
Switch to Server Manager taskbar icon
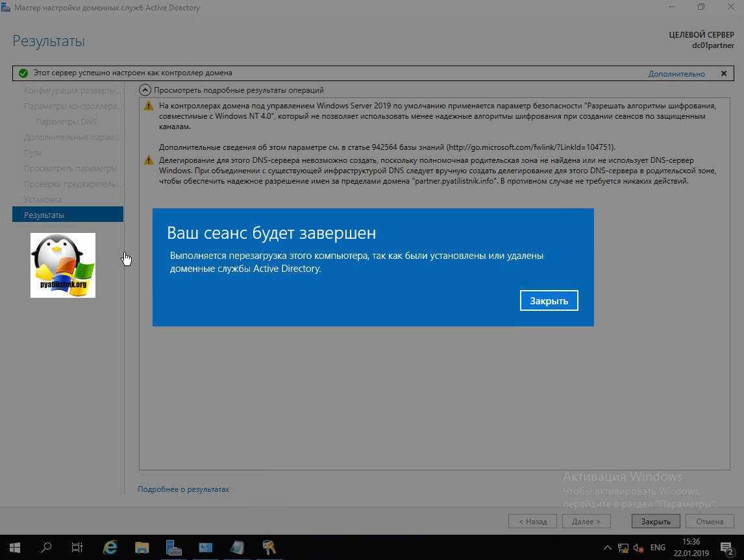pyautogui.click(x=173, y=548)
